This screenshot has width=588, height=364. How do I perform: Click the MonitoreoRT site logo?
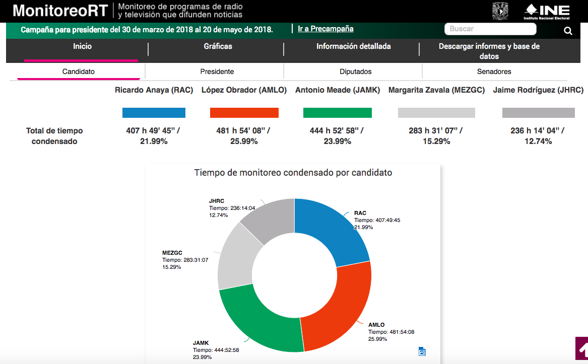tap(60, 11)
